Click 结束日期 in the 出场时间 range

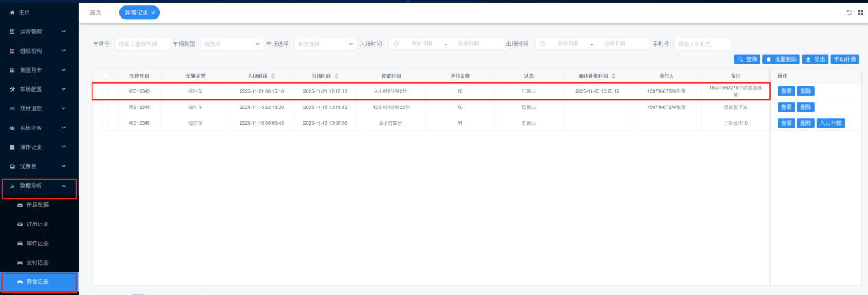(615, 43)
